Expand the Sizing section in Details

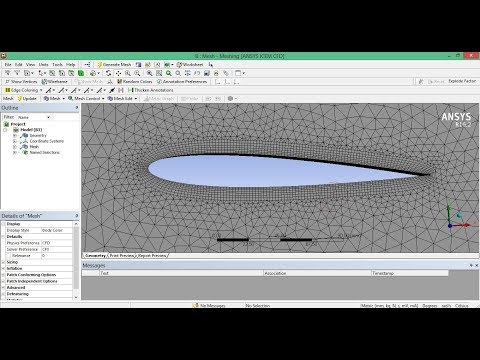pyautogui.click(x=3, y=262)
